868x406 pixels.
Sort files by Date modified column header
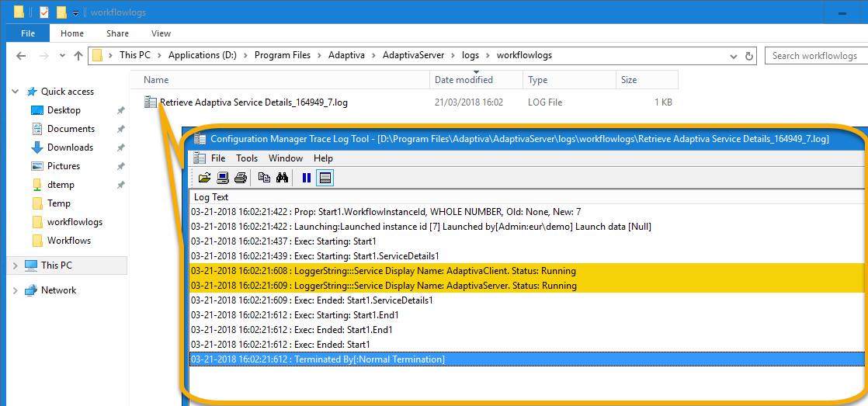[476, 80]
